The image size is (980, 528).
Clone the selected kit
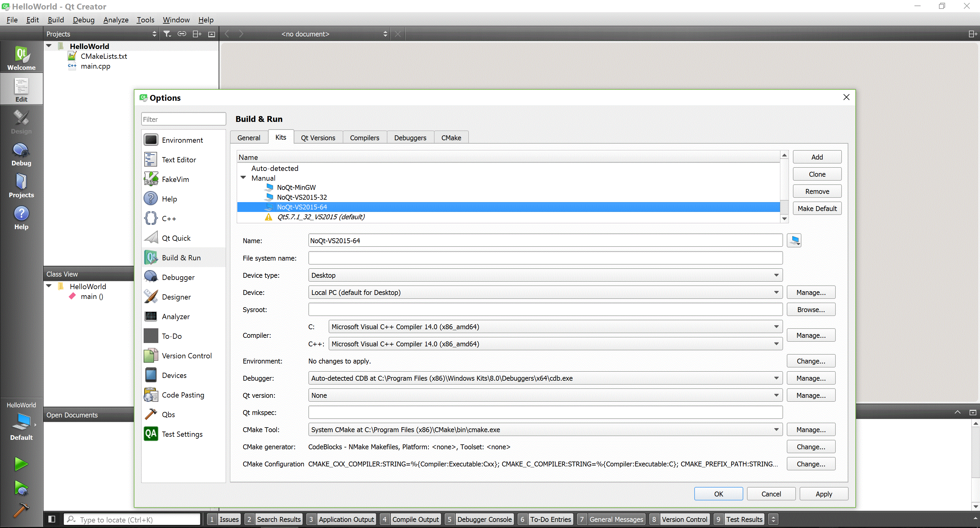(817, 174)
